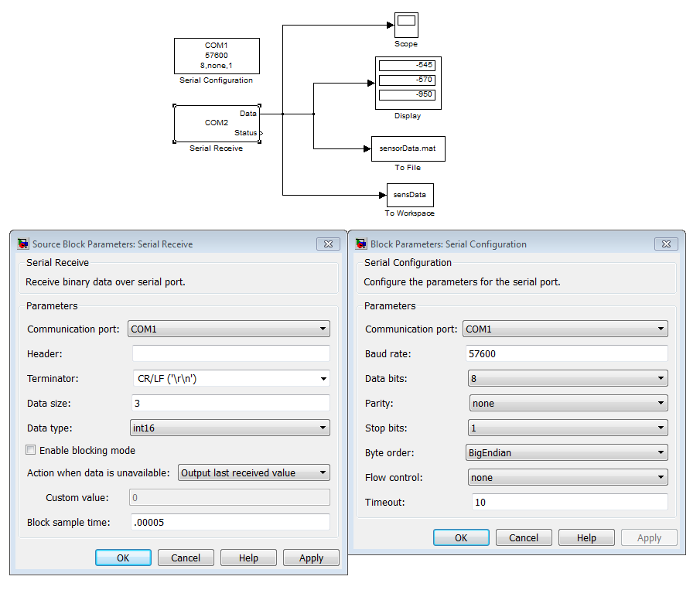This screenshot has height=590, width=700.
Task: Open the Serial Receive block
Action: tap(217, 124)
